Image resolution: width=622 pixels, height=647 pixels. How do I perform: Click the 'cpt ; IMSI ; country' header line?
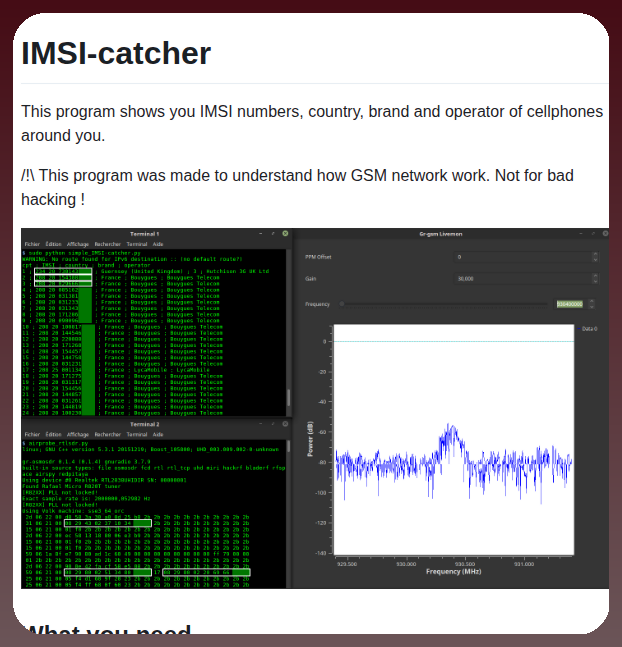(x=87, y=265)
